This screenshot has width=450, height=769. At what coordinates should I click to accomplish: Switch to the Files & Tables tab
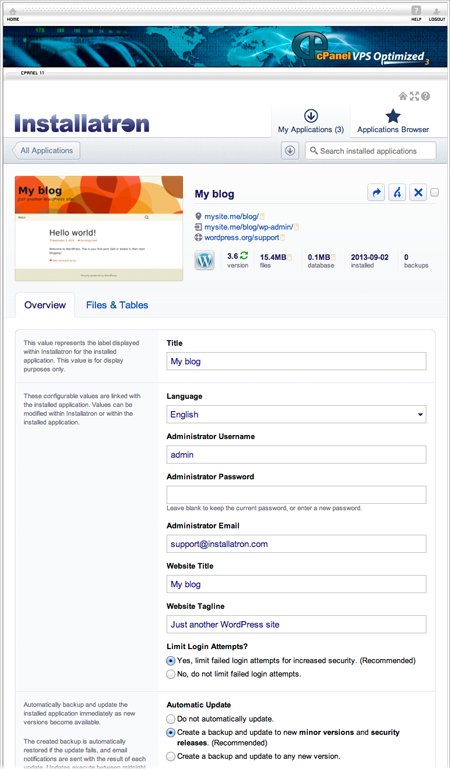pos(117,305)
